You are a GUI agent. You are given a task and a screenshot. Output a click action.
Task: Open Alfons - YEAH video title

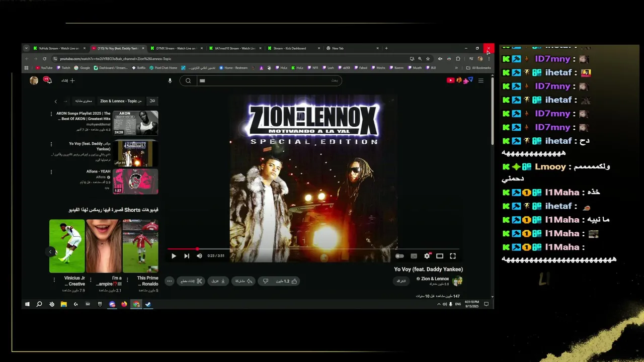click(98, 171)
